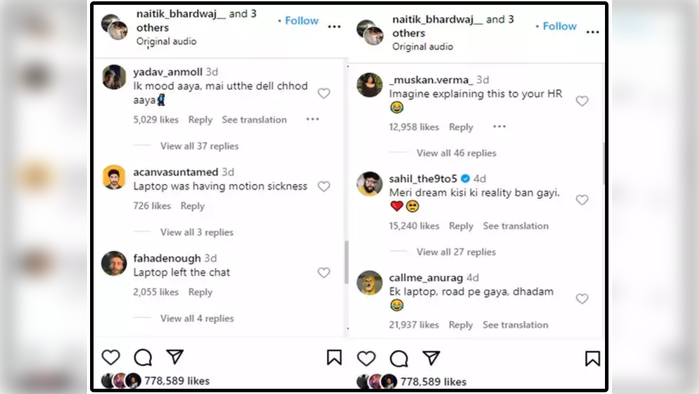Open more options menu on left post header
The height and width of the screenshot is (394, 699).
[x=334, y=27]
